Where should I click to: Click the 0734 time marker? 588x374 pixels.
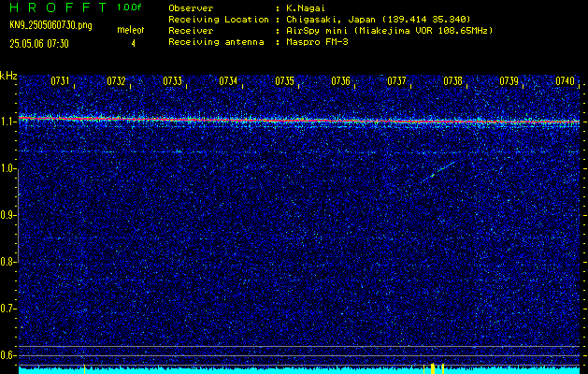coord(228,81)
